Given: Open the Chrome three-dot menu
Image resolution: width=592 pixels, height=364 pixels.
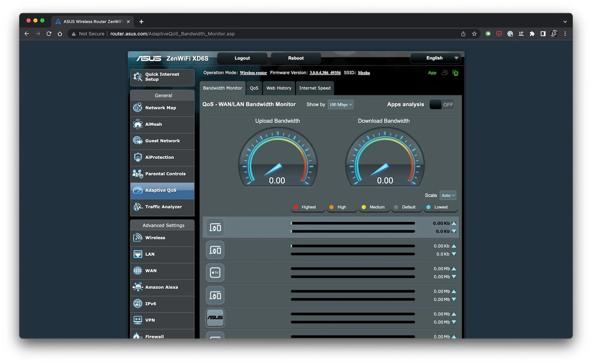Looking at the screenshot, I should click(x=565, y=34).
